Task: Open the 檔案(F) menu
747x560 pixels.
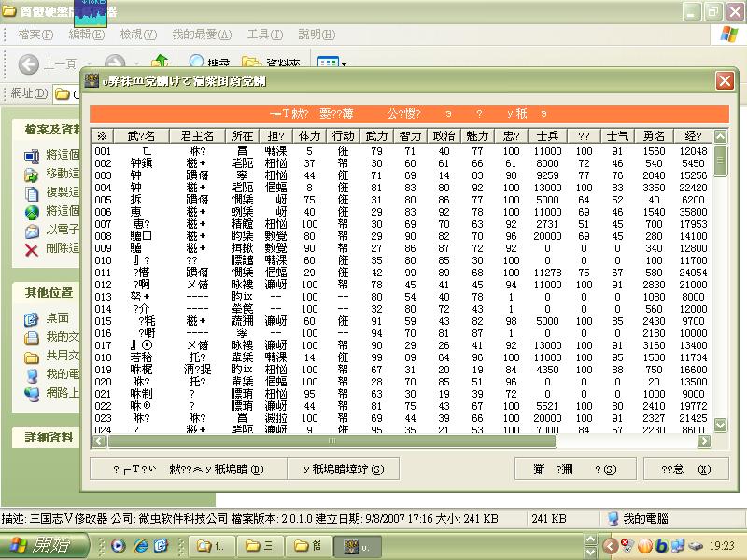Action: point(35,35)
